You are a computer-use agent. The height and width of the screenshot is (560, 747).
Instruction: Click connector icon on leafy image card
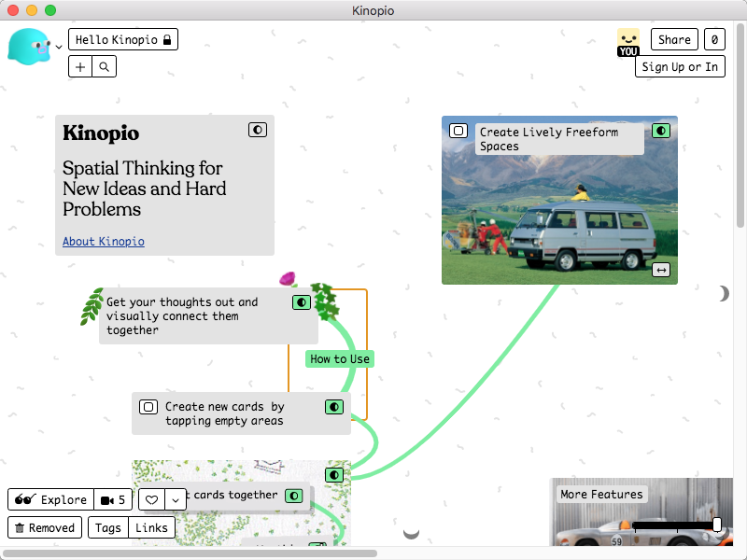pyautogui.click(x=334, y=475)
